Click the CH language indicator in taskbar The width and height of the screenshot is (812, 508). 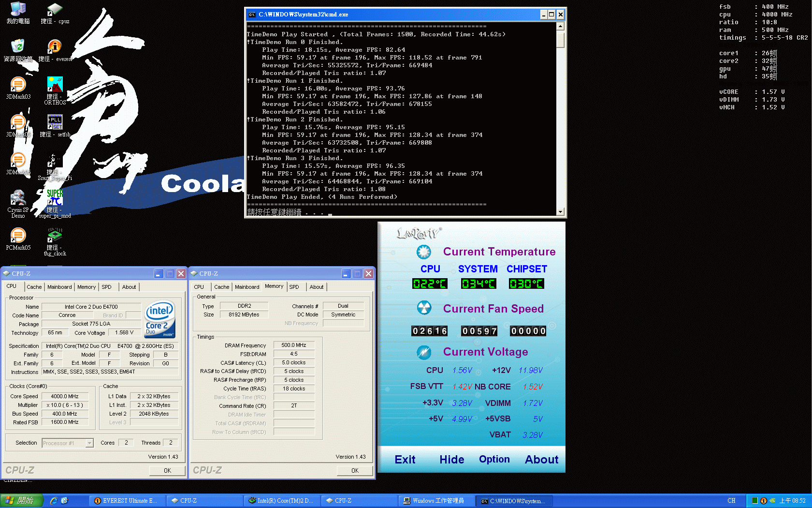point(731,501)
